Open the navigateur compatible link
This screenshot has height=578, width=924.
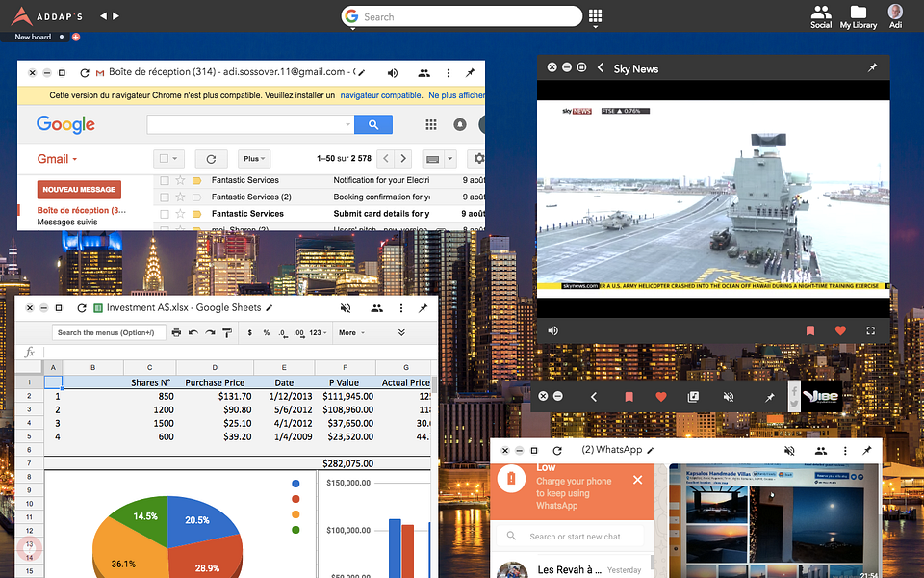(x=381, y=95)
